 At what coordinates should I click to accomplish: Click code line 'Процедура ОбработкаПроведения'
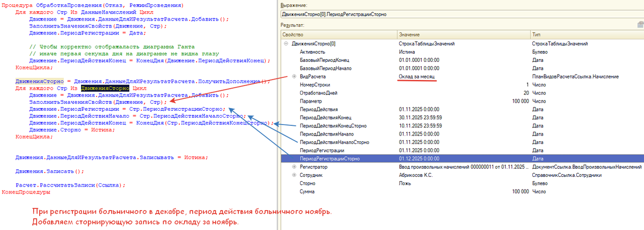pyautogui.click(x=92, y=5)
